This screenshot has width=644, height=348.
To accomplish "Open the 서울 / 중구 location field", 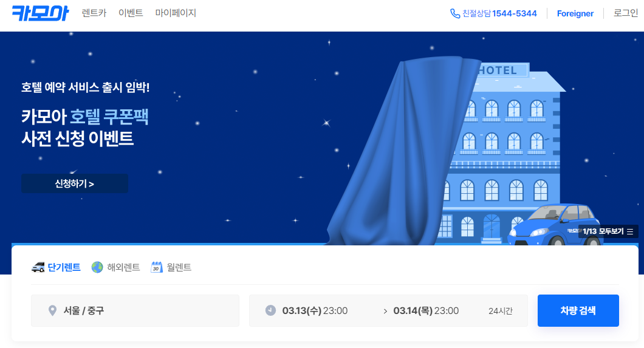I will pos(135,311).
